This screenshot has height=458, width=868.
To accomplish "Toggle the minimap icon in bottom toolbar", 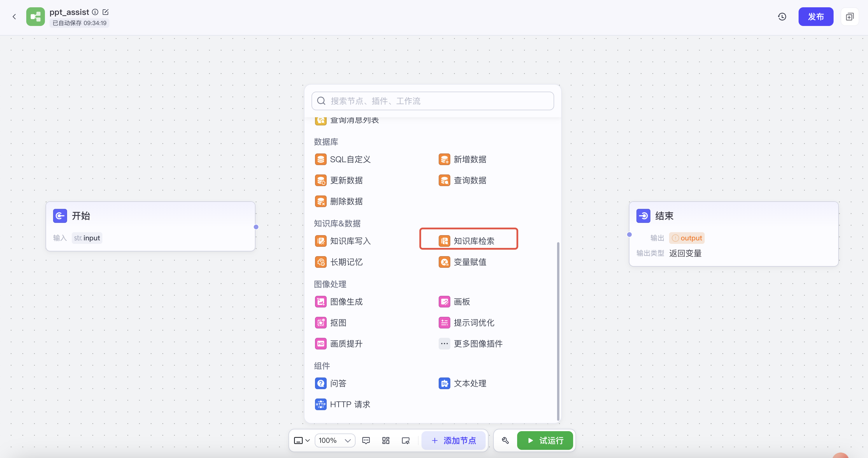I will [x=406, y=440].
